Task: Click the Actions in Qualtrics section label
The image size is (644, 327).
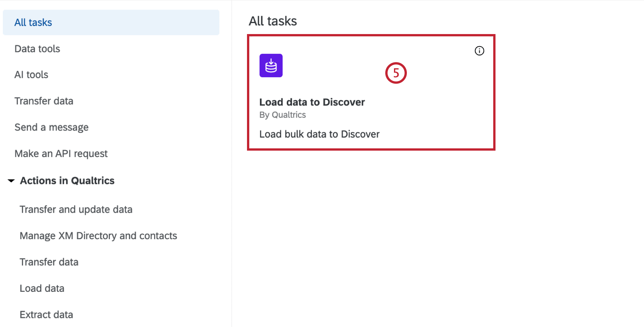Action: click(67, 181)
